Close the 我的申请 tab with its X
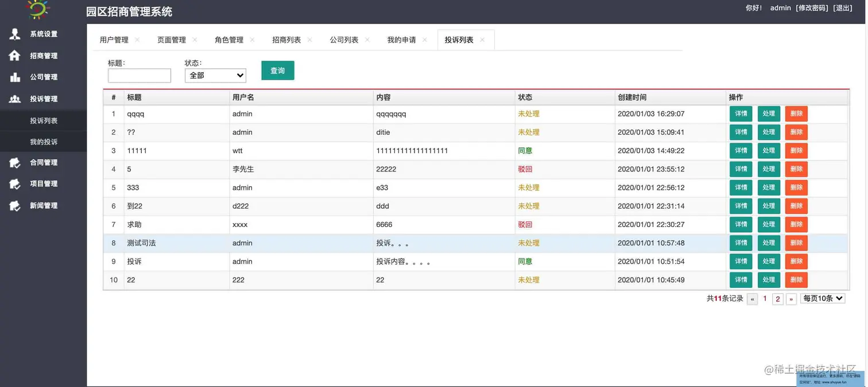This screenshot has height=387, width=868. point(424,40)
